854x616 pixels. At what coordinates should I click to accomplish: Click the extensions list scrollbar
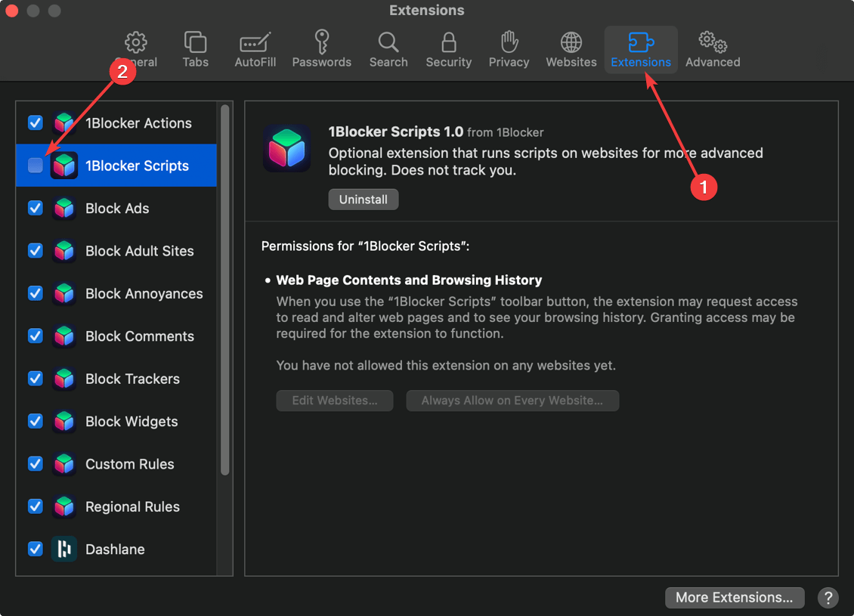click(225, 289)
